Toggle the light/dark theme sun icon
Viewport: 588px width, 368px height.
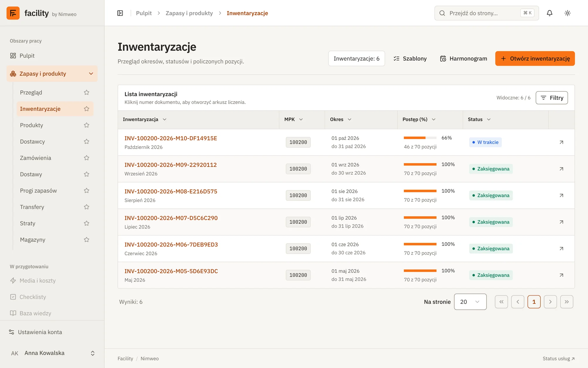[567, 13]
